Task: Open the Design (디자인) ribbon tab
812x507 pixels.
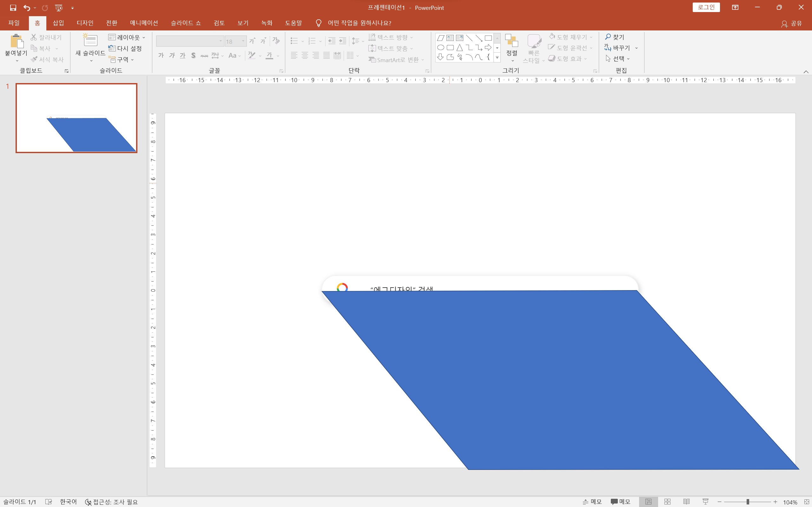Action: pyautogui.click(x=85, y=23)
